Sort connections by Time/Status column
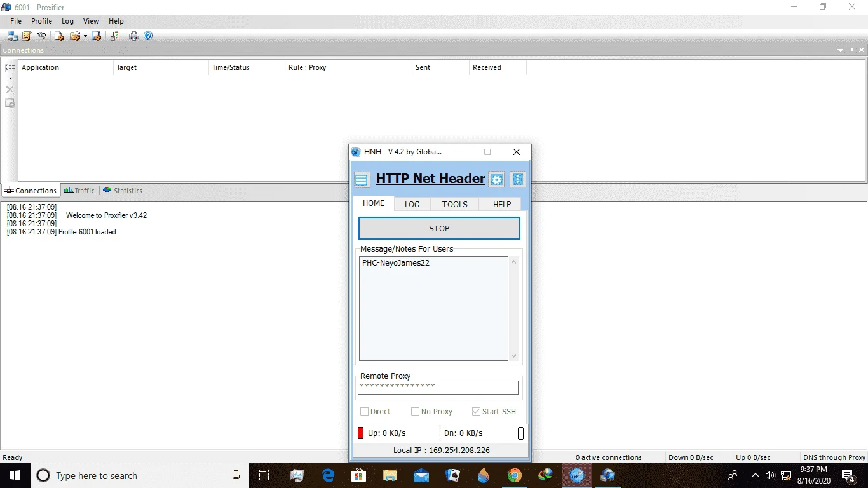 coord(247,67)
